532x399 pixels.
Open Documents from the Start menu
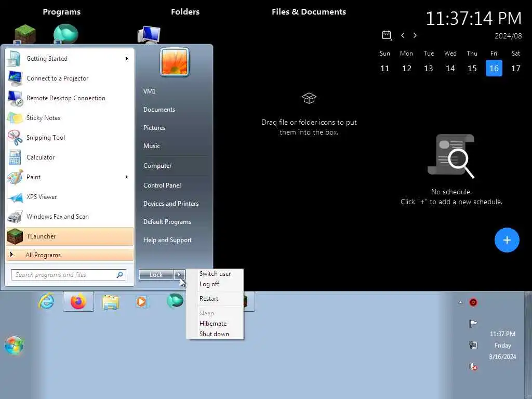click(159, 110)
